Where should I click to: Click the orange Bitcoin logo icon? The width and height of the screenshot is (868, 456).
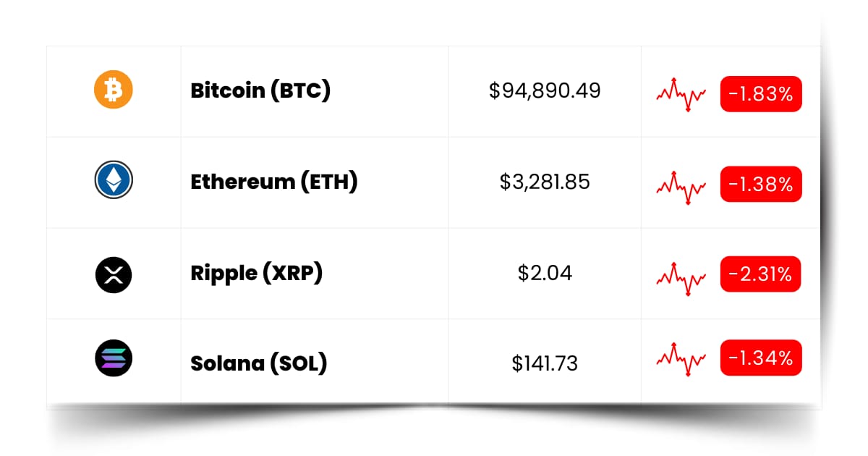click(114, 90)
